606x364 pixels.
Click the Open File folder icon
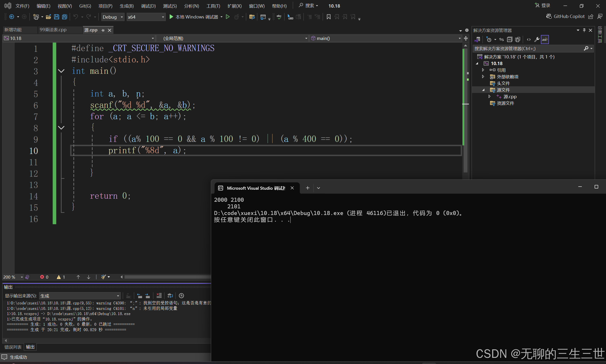[x=48, y=17]
